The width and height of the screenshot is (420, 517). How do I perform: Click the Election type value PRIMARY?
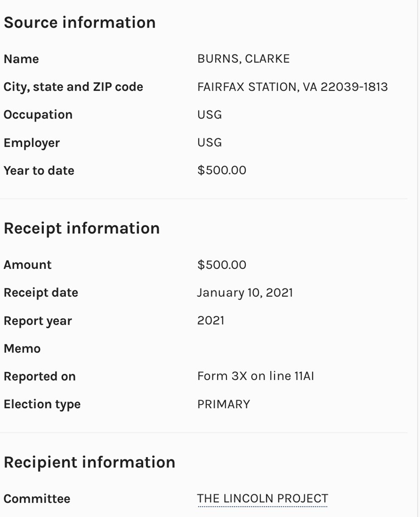pos(223,404)
